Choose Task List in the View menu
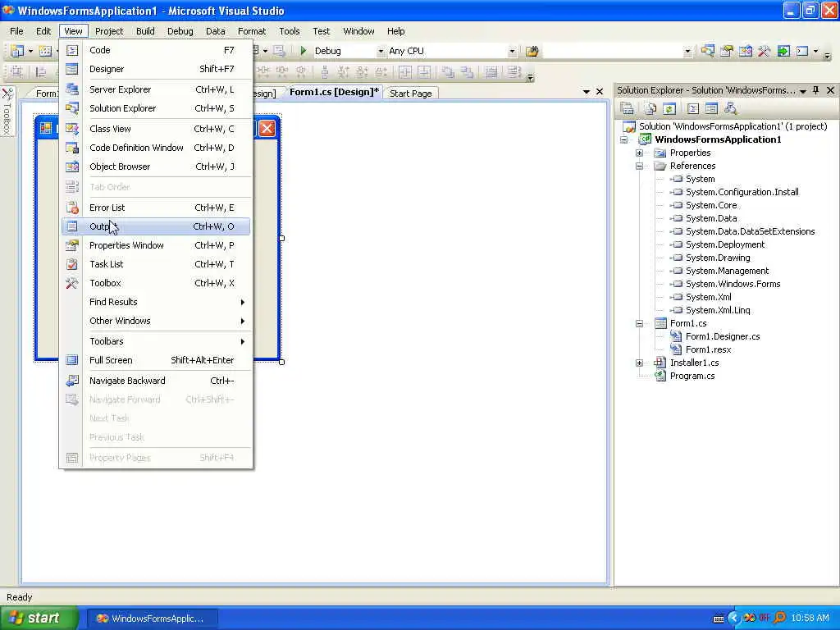The width and height of the screenshot is (840, 630). [x=155, y=264]
